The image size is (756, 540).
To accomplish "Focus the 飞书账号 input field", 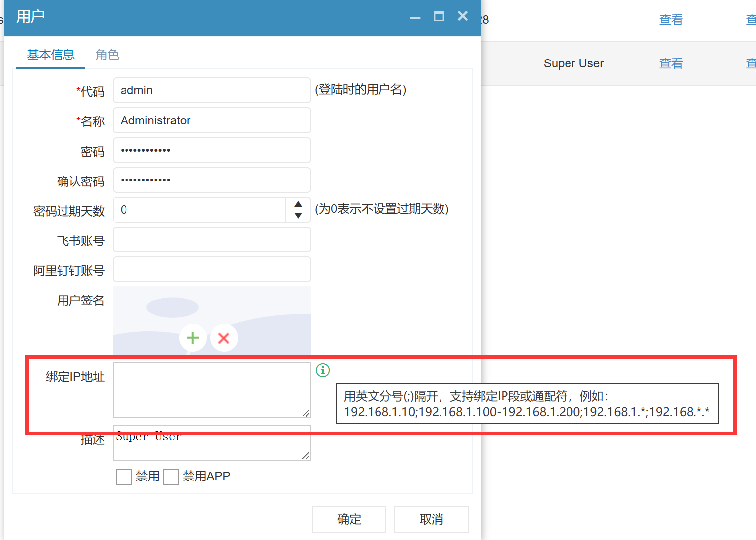I will point(212,240).
